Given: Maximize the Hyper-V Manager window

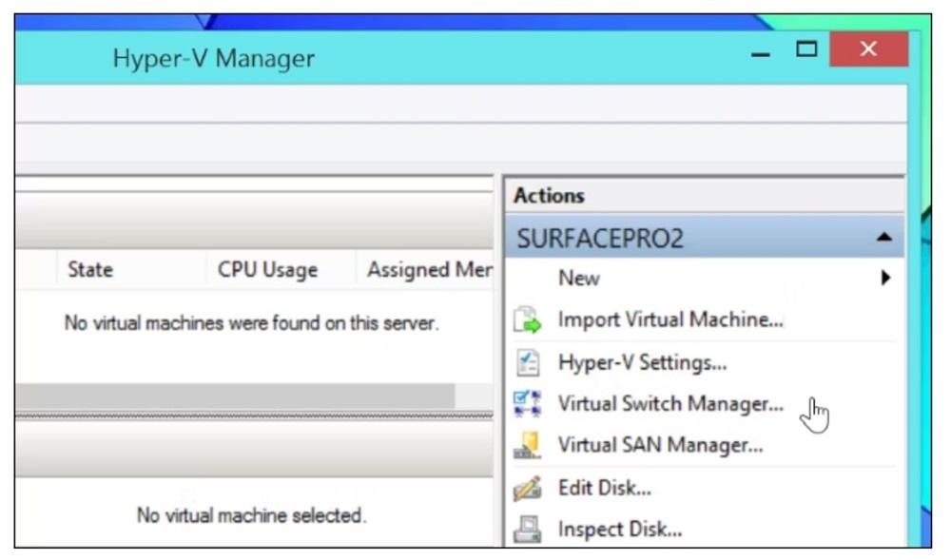Looking at the screenshot, I should coord(806,48).
